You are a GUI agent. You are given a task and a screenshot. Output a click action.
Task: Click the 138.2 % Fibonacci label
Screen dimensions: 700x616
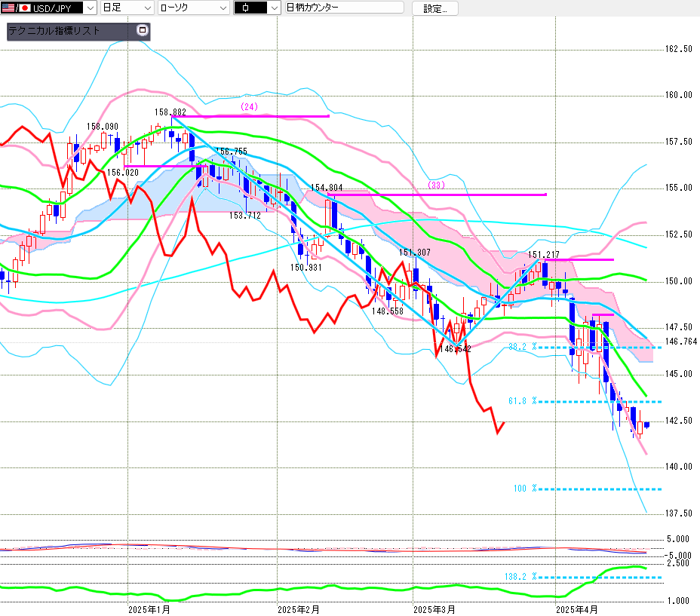520,576
